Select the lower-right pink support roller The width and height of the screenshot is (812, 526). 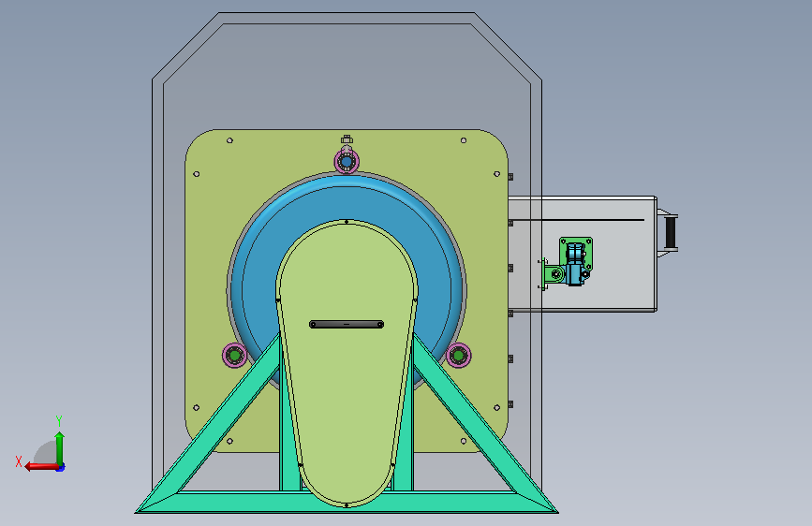pyautogui.click(x=458, y=355)
